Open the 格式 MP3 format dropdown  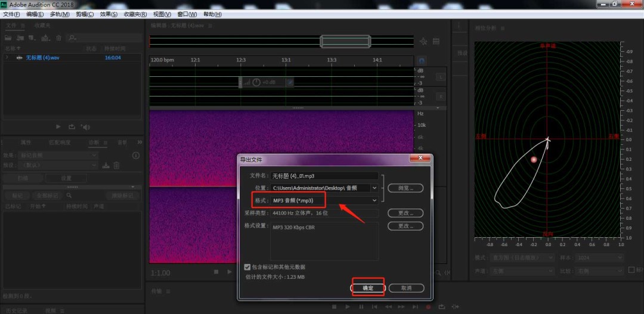click(x=324, y=201)
